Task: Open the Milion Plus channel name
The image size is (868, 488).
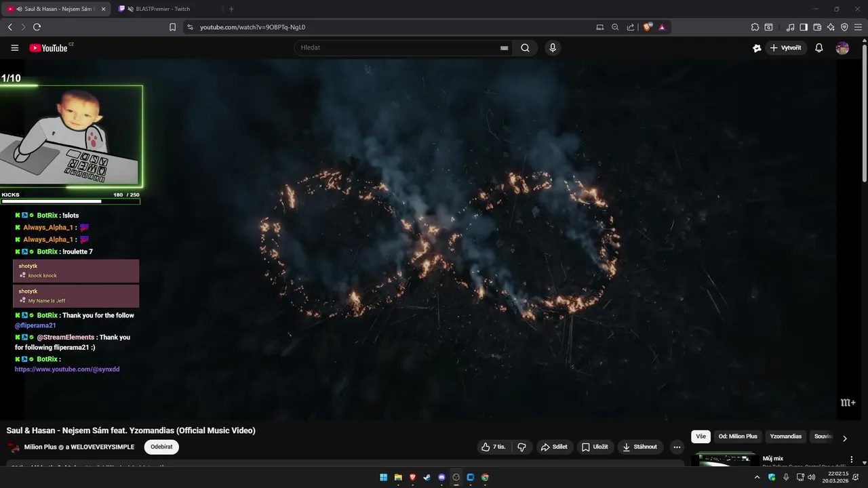Action: pos(40,447)
